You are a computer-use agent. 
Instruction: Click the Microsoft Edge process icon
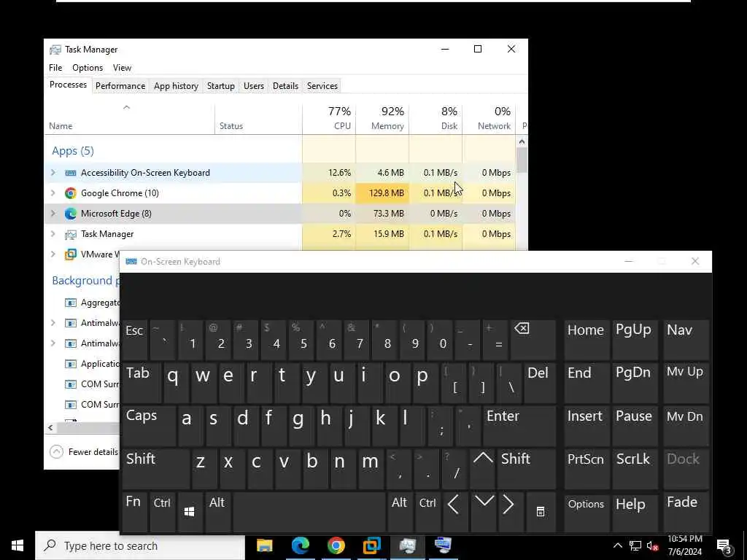point(71,214)
